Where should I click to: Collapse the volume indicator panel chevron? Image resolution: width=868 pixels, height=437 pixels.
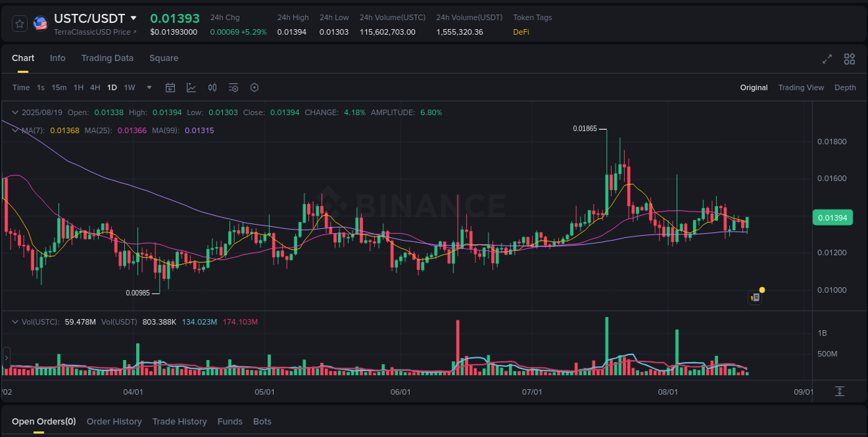[x=14, y=321]
